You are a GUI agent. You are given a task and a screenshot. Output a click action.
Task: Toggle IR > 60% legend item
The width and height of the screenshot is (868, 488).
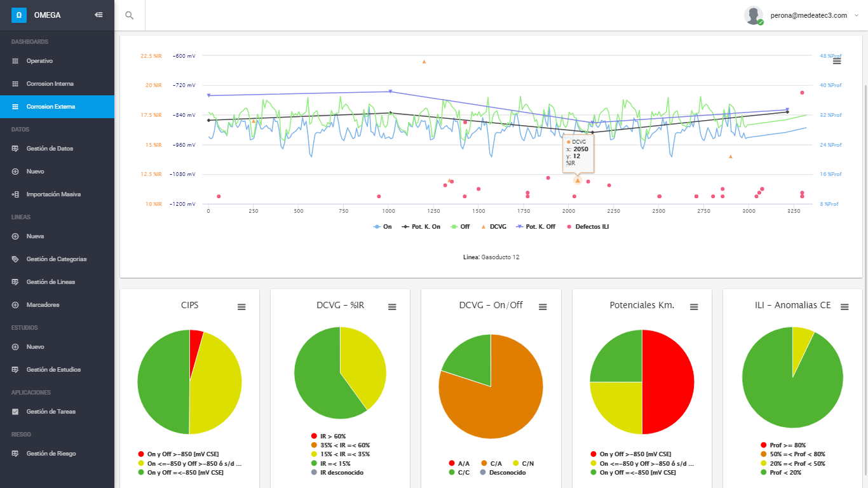tap(328, 437)
